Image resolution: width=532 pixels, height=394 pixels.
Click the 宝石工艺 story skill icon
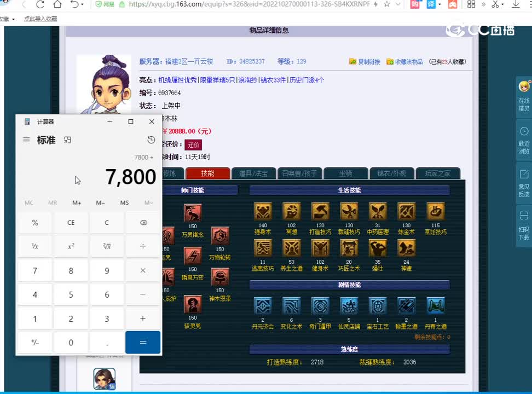click(x=378, y=306)
